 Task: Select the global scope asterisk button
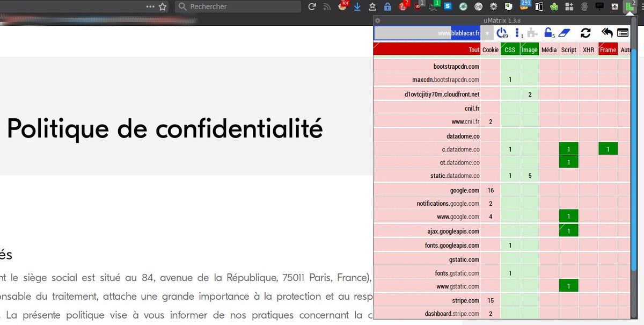(x=487, y=33)
